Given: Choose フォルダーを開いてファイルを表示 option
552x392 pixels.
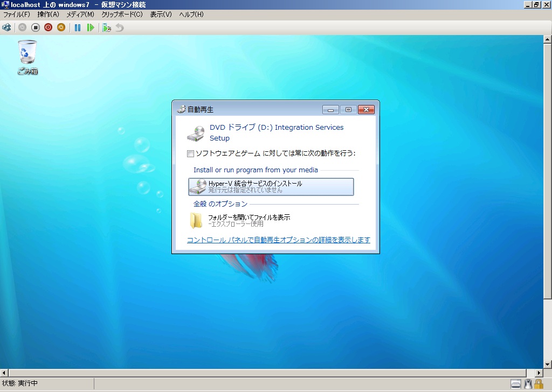Looking at the screenshot, I should pyautogui.click(x=271, y=220).
